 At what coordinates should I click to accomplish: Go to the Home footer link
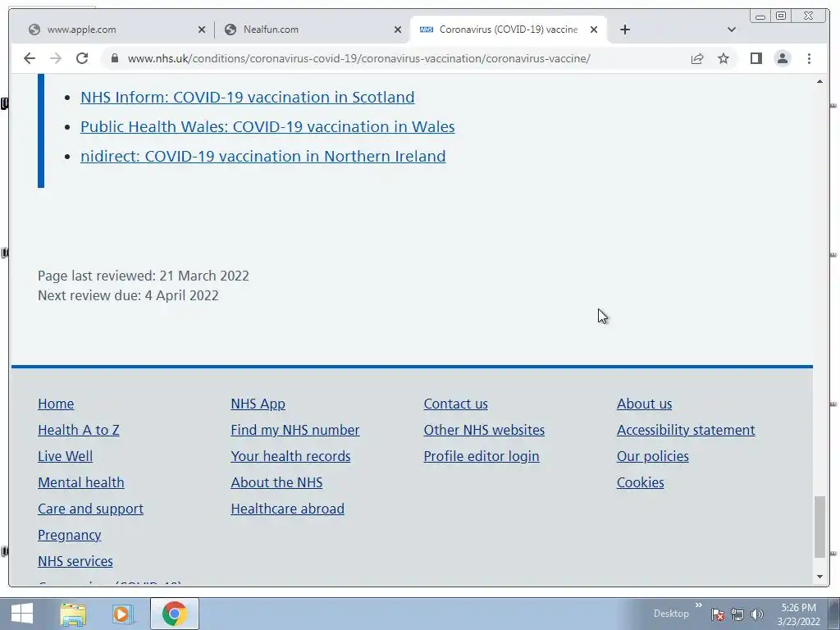point(56,404)
